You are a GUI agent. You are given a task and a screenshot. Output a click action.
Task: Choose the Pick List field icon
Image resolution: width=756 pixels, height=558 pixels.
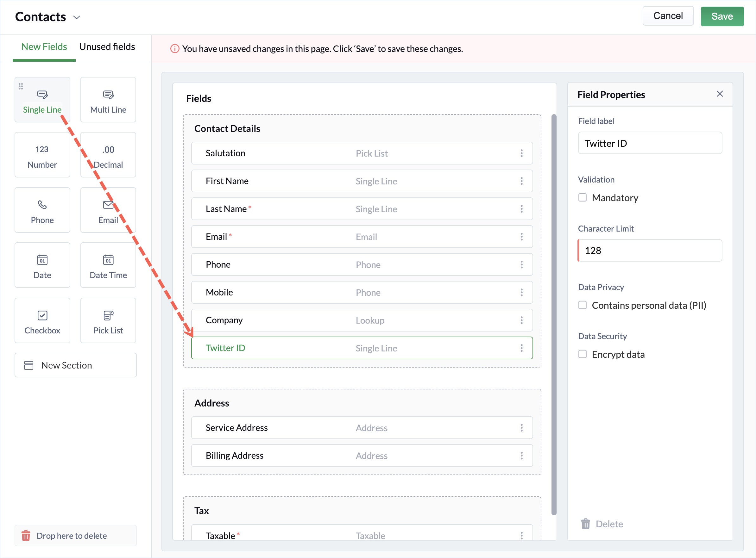click(108, 315)
